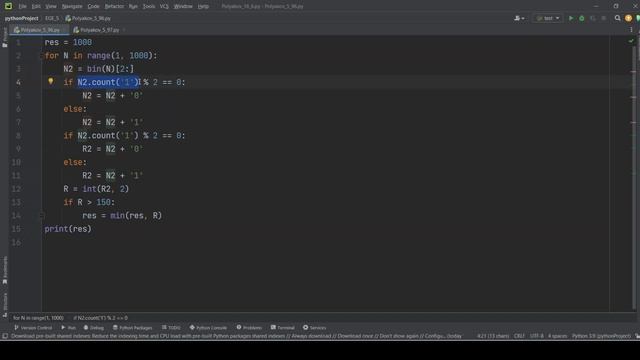Open the Run menu
The height and width of the screenshot is (360, 640).
tap(133, 6)
